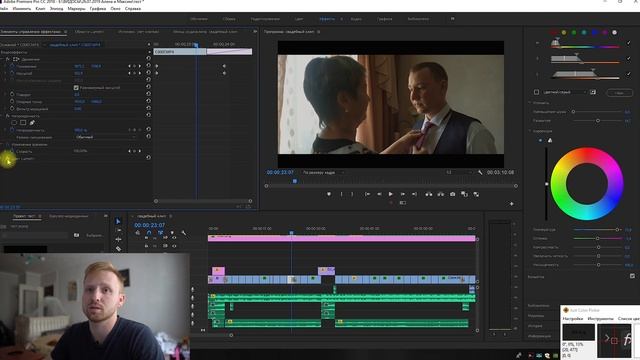Switch to the Lumetri Scopes tab

[x=89, y=31]
